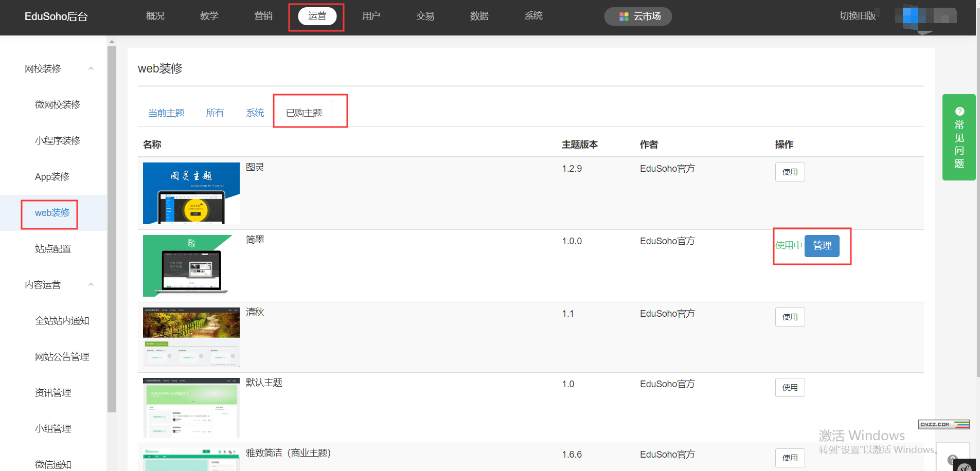Open the 运营 top navigation menu
The height and width of the screenshot is (471, 980).
point(317,16)
